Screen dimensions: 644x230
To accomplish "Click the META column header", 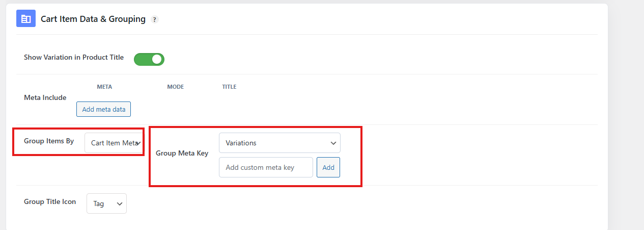I will [x=104, y=87].
